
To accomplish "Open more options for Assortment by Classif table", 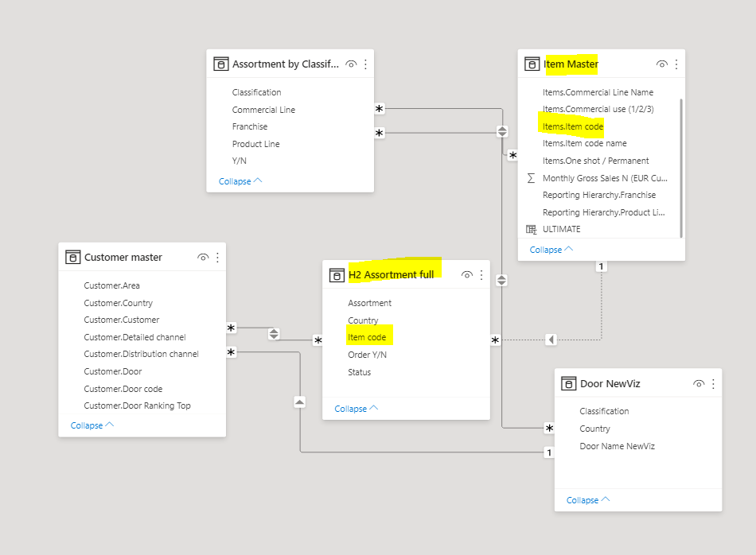I will click(x=365, y=64).
